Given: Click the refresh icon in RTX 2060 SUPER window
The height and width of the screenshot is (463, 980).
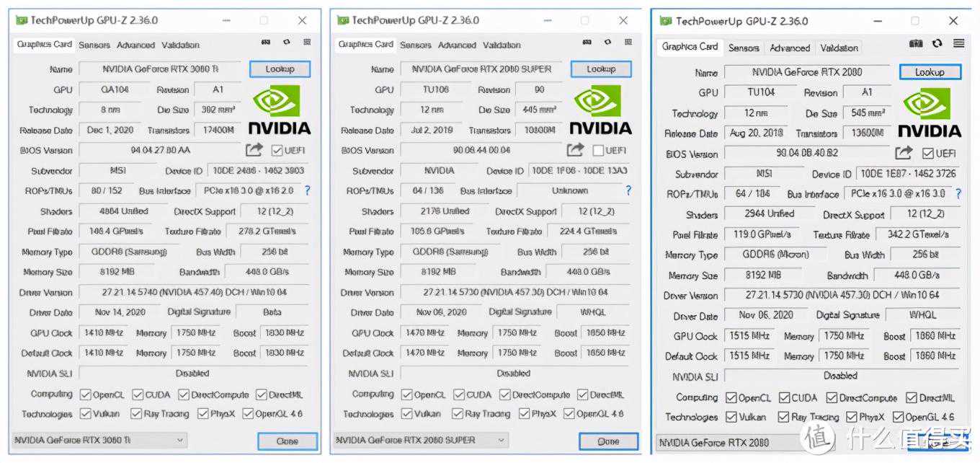Looking at the screenshot, I should 607,43.
